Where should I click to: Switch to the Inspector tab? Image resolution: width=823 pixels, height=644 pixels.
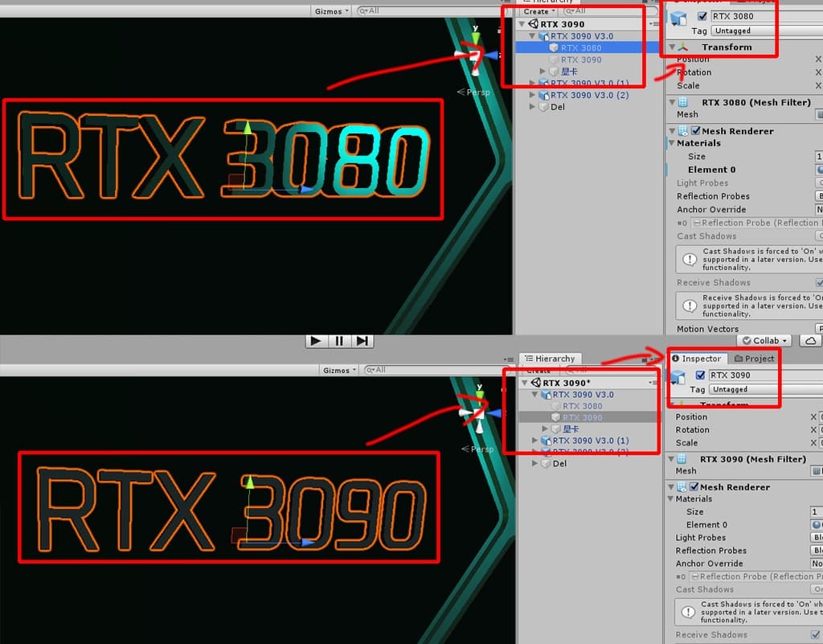[x=697, y=359]
